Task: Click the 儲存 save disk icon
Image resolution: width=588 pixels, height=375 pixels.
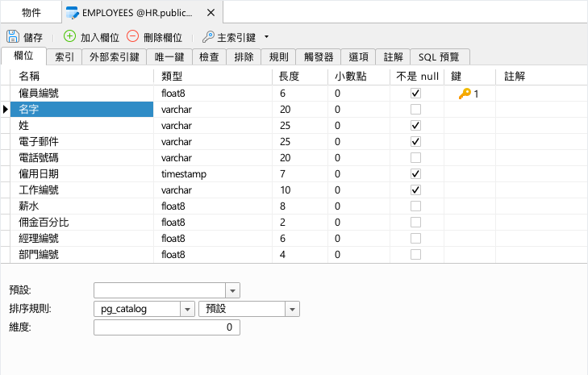Action: tap(13, 37)
